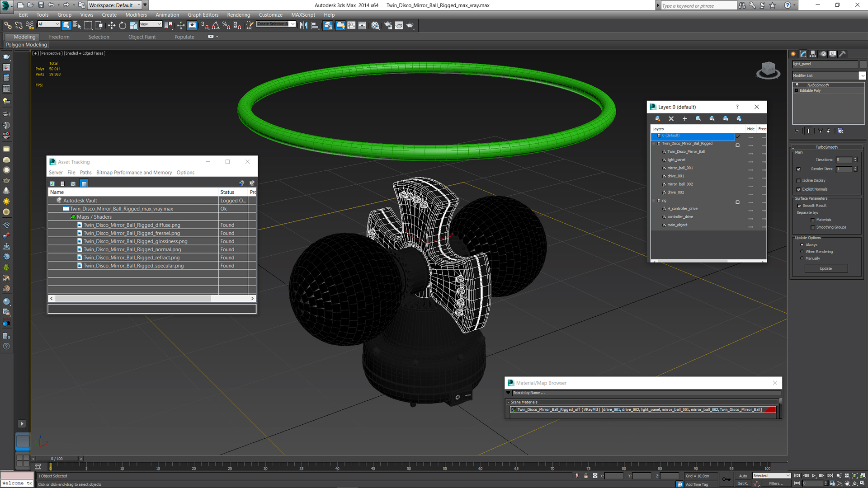Add selected objects to layer plus icon
This screenshot has height=488, width=868.
[x=685, y=119]
